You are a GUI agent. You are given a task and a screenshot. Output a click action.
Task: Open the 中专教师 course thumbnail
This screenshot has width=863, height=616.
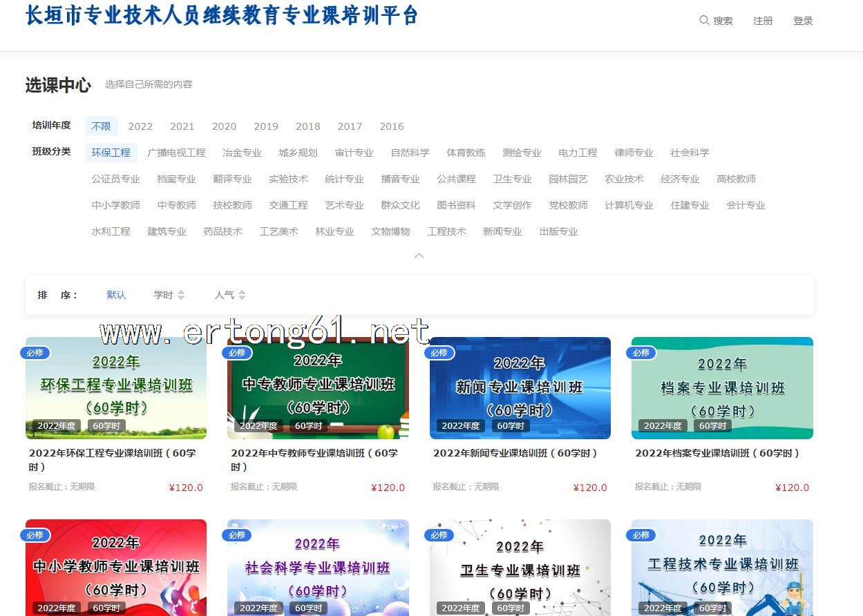coord(318,387)
